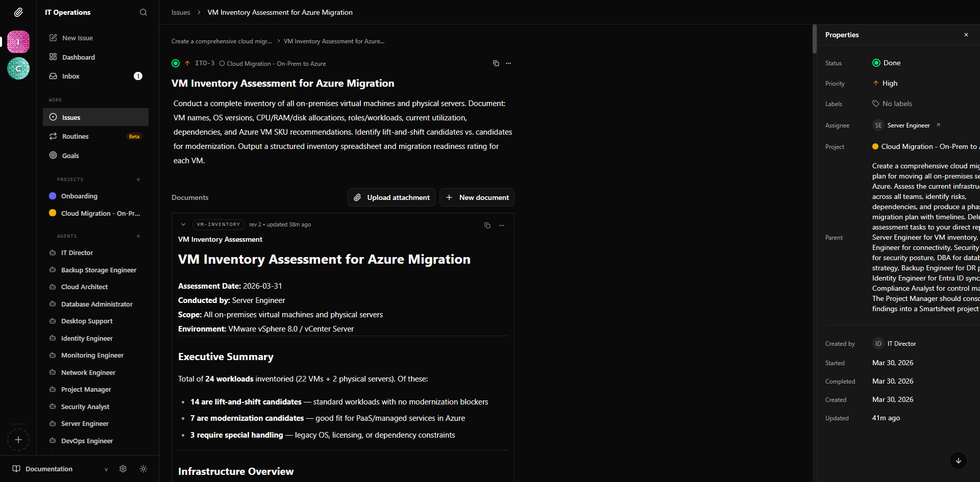The width and height of the screenshot is (980, 482).
Task: Click the scroll-down arrow in Properties panel
Action: pyautogui.click(x=958, y=461)
